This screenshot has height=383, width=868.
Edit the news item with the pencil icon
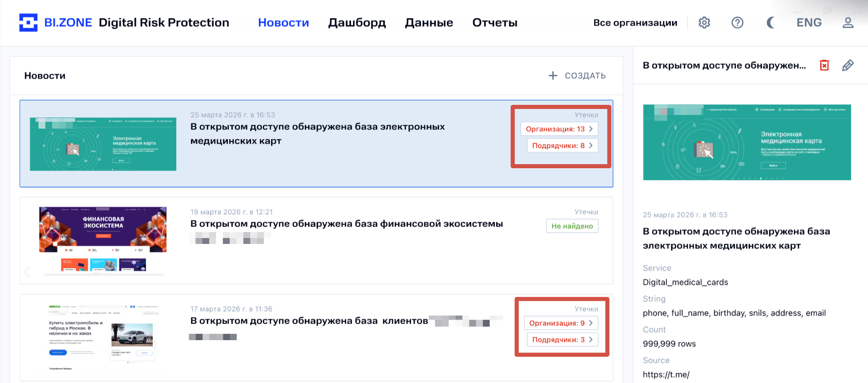click(x=848, y=65)
